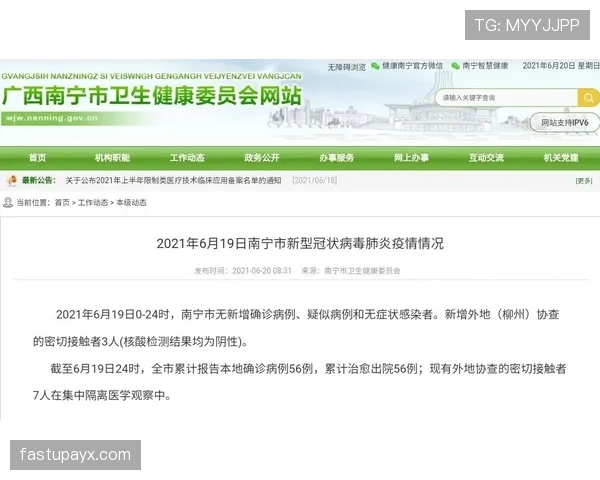Click the Zhuang-language line GVANGJSIH NANZNINGZ
Screen dimensions: 600x480
tap(152, 76)
